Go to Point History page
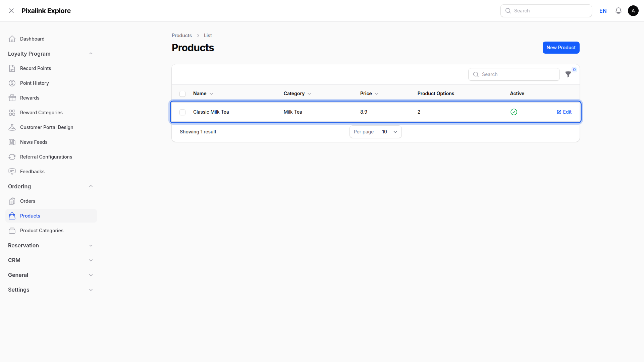 (51, 83)
